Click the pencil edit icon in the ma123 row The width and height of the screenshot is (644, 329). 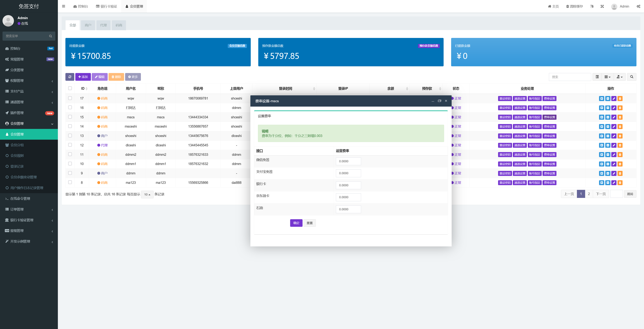[x=614, y=183]
